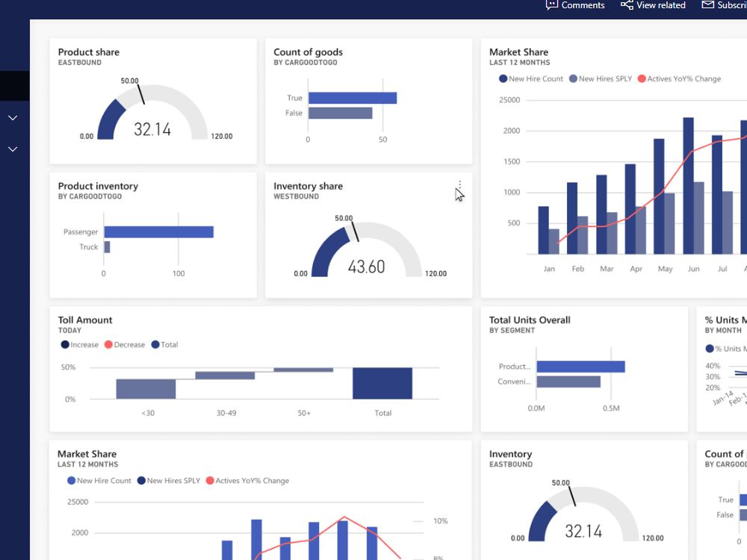Select the Total legend item in Toll Amount
The height and width of the screenshot is (560, 747).
click(164, 344)
